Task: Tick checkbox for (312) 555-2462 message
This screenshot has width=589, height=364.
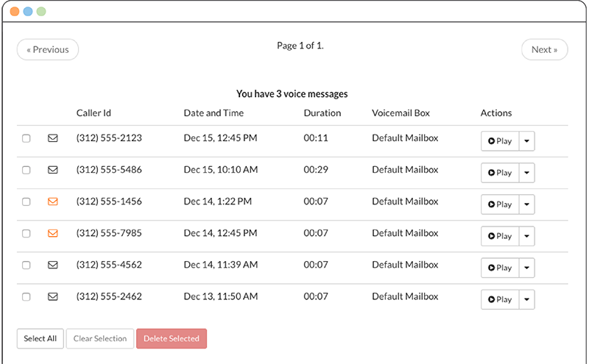Action: click(x=27, y=297)
